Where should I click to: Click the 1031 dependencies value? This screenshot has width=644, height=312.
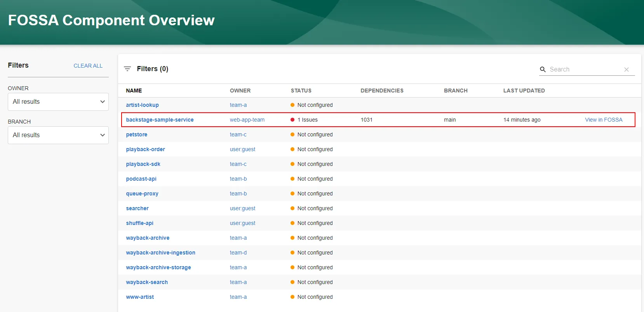pyautogui.click(x=367, y=120)
